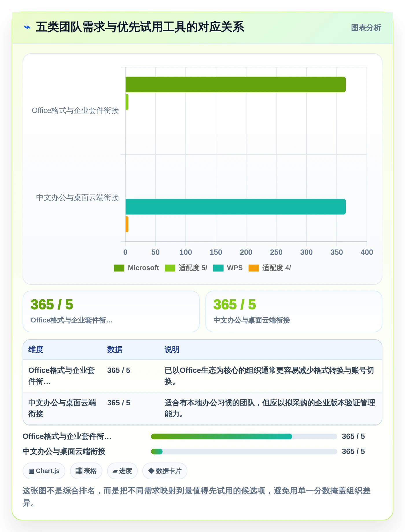Click description starting 已以Office生态为核心
The width and height of the screenshot is (405, 532).
click(269, 376)
